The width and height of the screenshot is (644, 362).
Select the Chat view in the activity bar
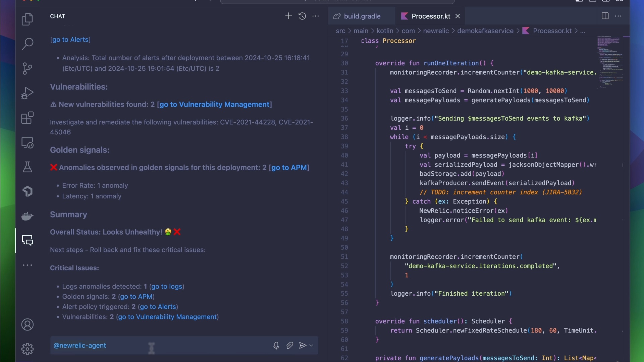point(27,240)
